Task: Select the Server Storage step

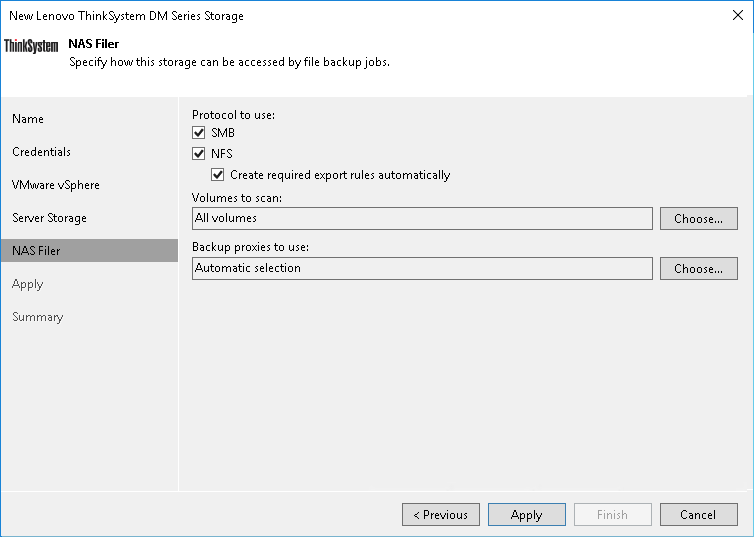Action: [x=49, y=218]
